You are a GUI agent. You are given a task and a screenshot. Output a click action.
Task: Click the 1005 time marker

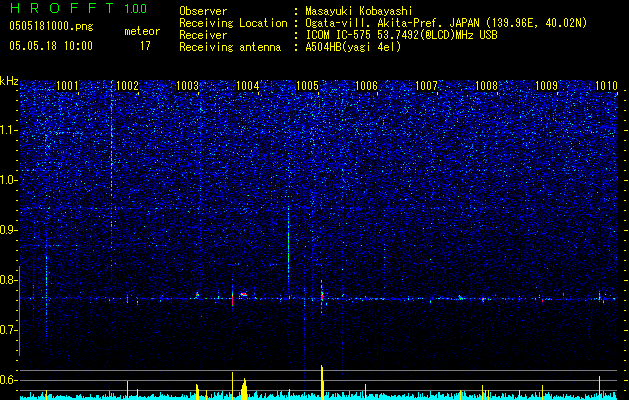[307, 85]
